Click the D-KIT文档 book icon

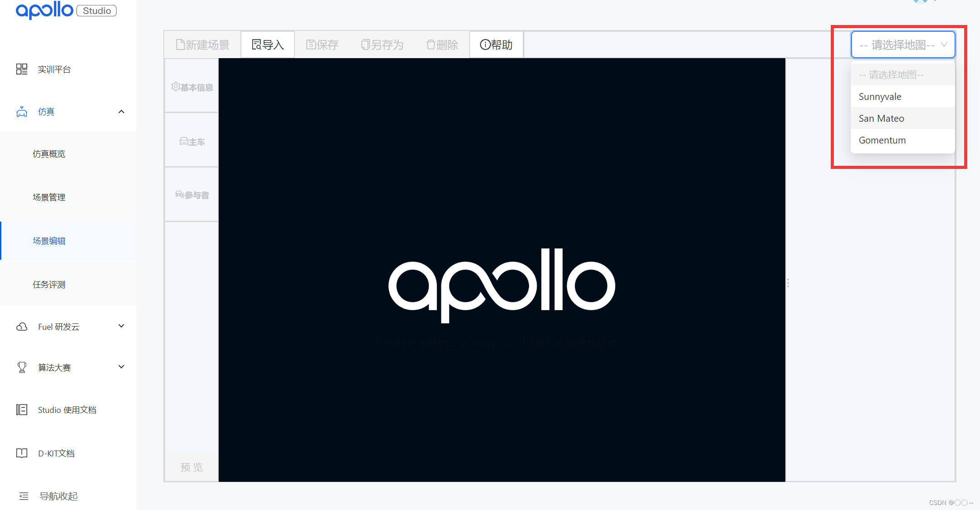[x=22, y=453]
